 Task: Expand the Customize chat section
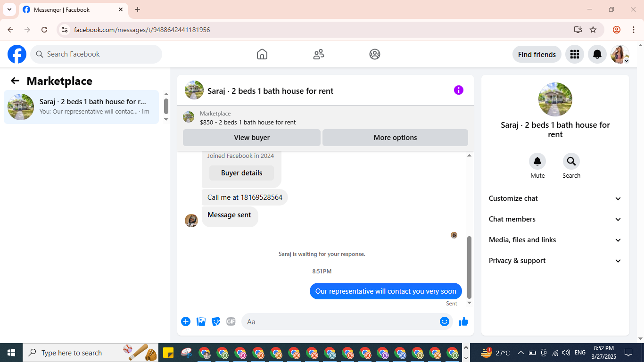(555, 198)
